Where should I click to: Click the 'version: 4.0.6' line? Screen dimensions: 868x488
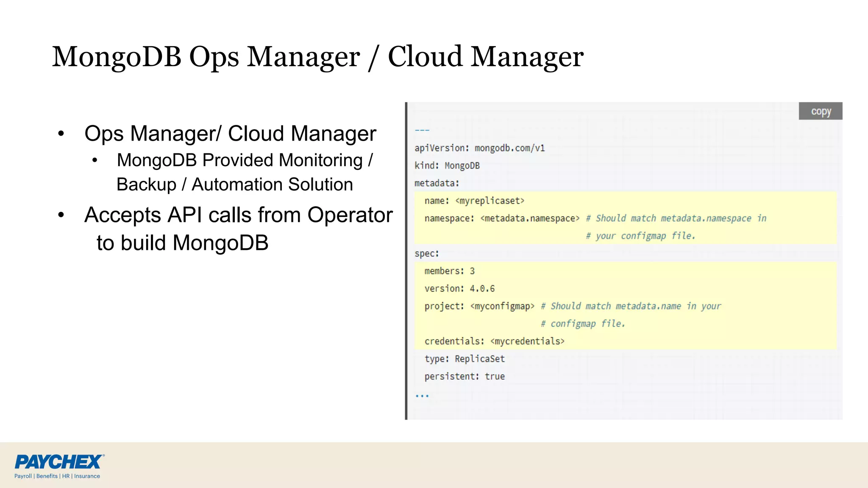[459, 289]
